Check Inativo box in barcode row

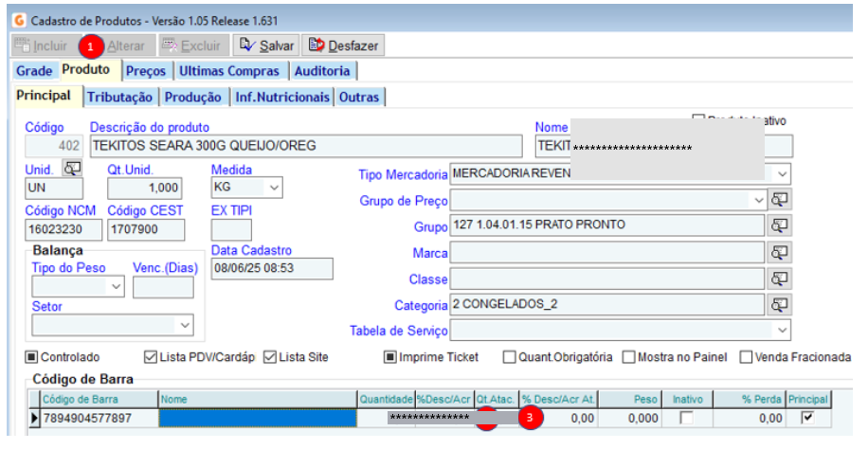pos(686,418)
